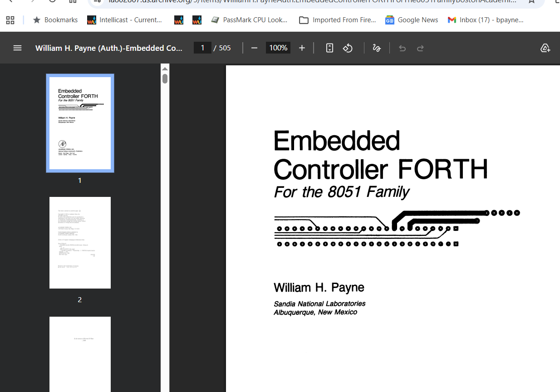Click the page number input field
This screenshot has height=392, width=560.
click(x=202, y=48)
